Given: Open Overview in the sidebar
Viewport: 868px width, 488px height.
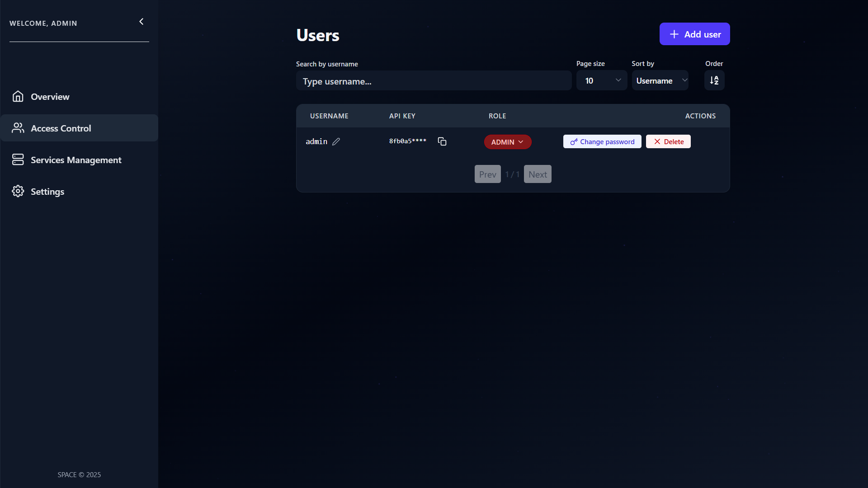Looking at the screenshot, I should (x=50, y=97).
